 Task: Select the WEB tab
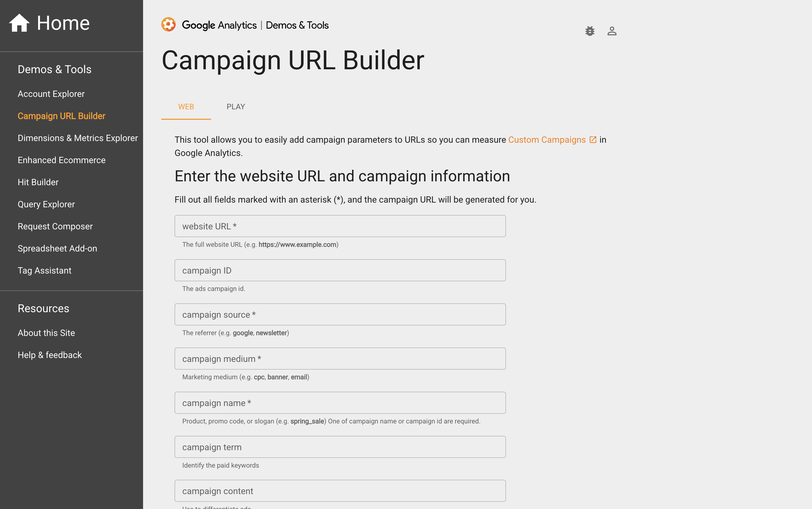(186, 107)
